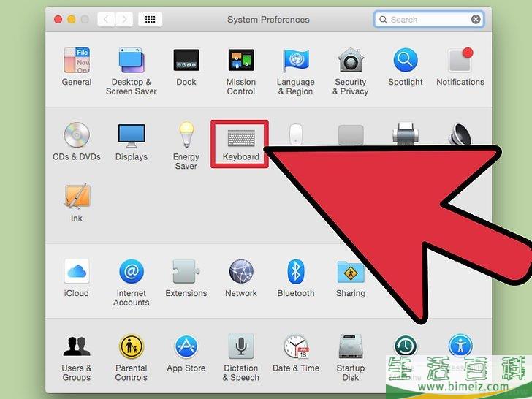Image resolution: width=532 pixels, height=399 pixels.
Task: Open Spotlight preferences
Action: pyautogui.click(x=406, y=66)
